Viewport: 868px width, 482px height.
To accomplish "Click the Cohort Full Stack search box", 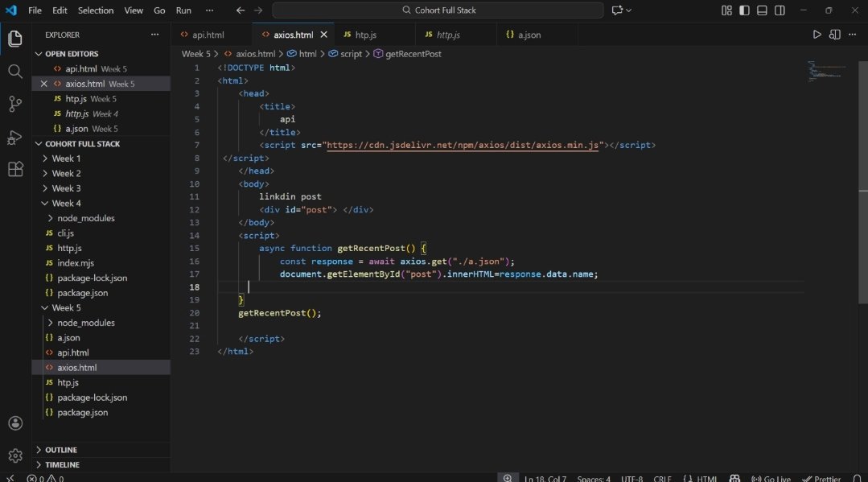I will click(x=438, y=10).
